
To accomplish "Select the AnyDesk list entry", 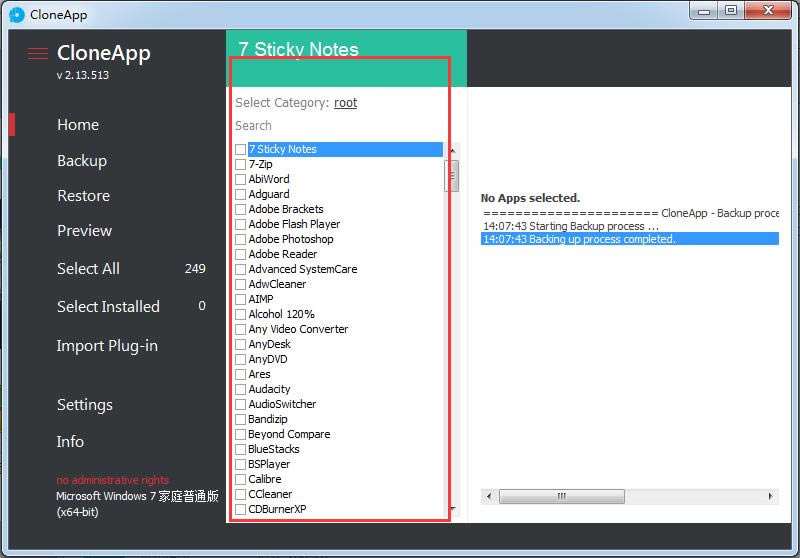I will (x=269, y=344).
